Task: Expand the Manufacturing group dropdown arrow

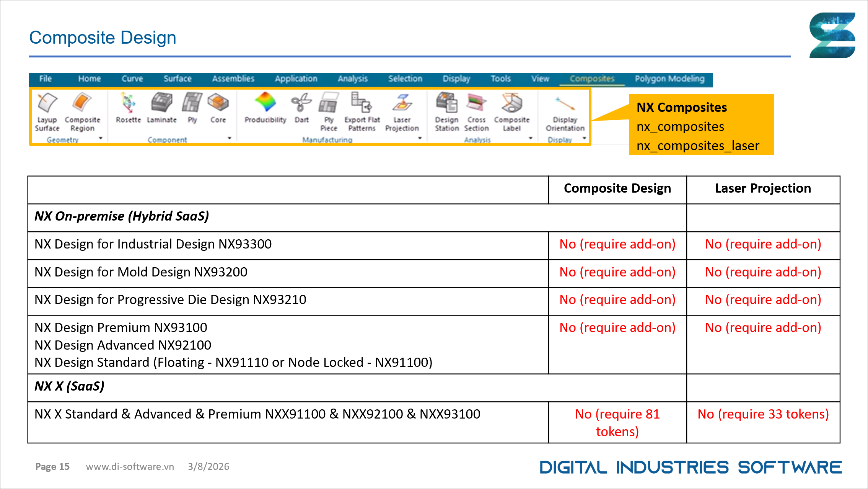Action: 420,138
